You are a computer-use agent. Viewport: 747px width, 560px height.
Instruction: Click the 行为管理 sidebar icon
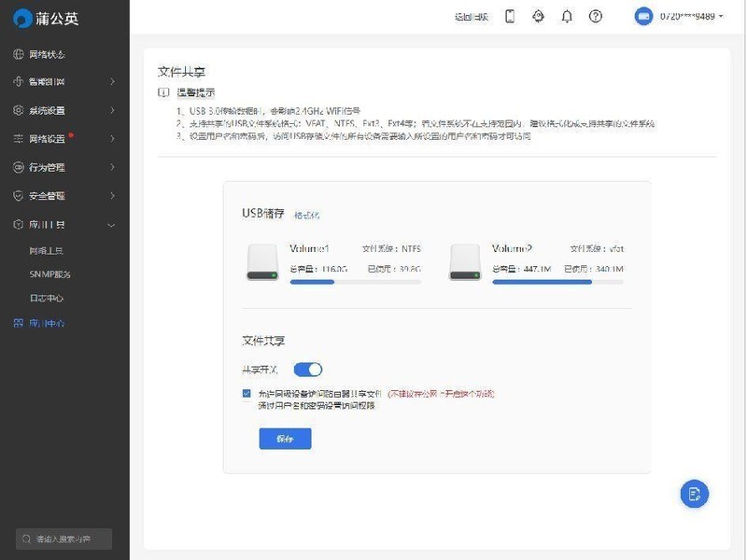click(17, 168)
